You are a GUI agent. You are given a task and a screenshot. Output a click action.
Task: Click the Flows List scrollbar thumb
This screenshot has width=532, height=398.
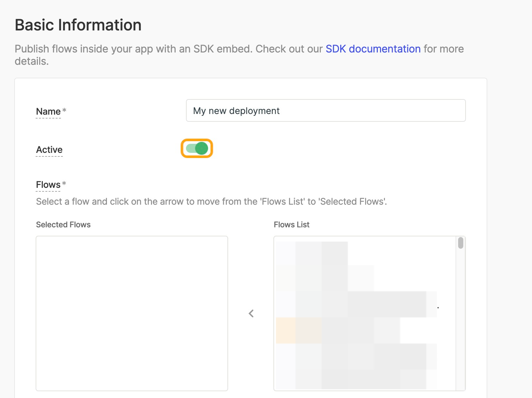[460, 243]
